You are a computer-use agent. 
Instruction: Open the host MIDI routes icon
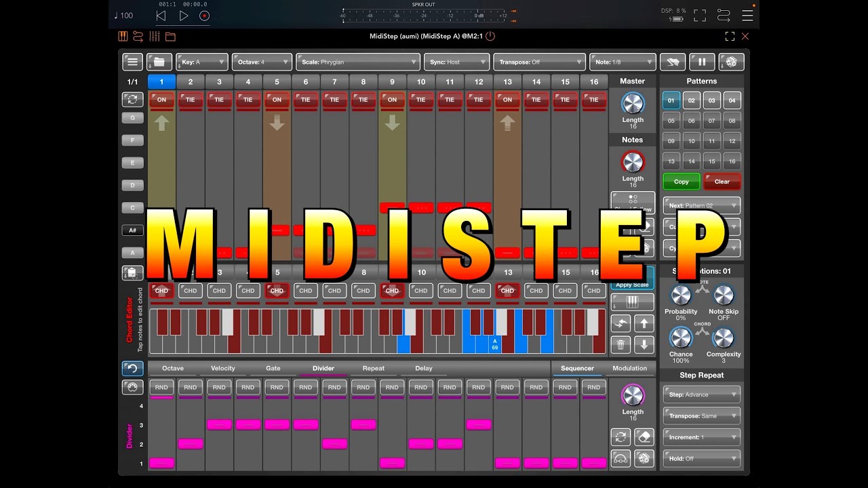[x=724, y=15]
